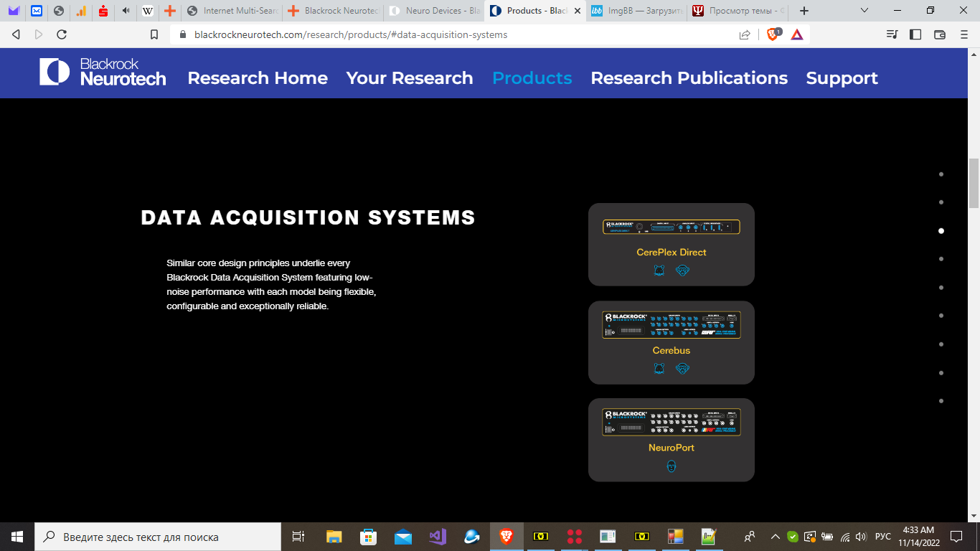
Task: Switch to Neuro Devices tab
Action: [x=434, y=11]
